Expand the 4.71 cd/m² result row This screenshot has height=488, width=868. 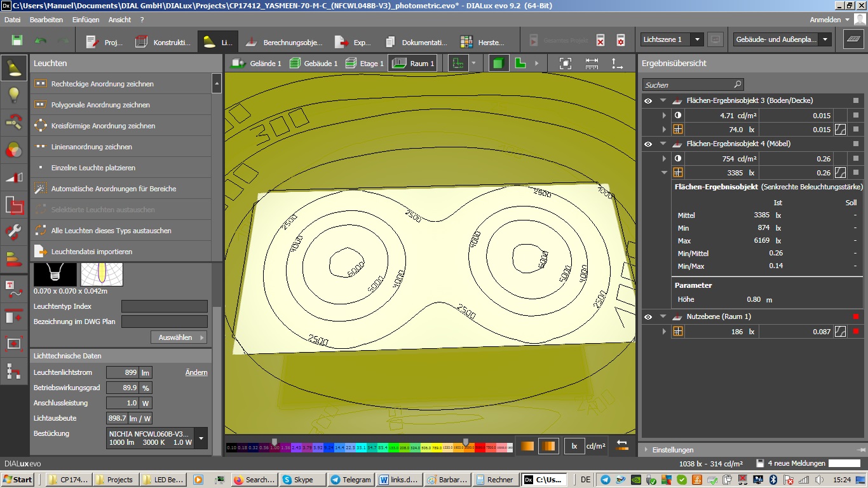tap(664, 116)
